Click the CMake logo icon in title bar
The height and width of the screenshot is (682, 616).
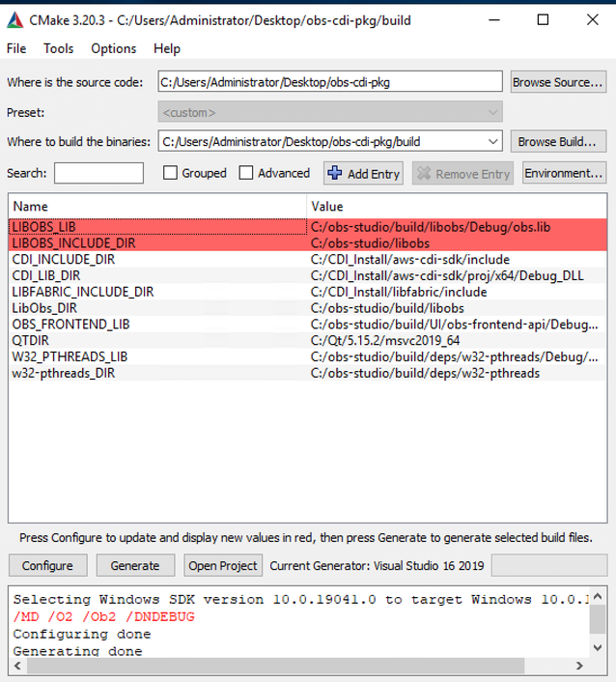point(15,20)
